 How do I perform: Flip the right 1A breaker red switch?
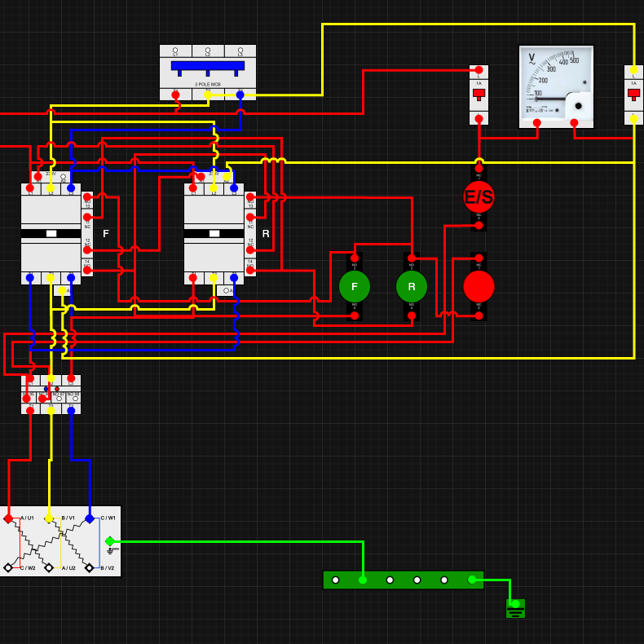(633, 95)
